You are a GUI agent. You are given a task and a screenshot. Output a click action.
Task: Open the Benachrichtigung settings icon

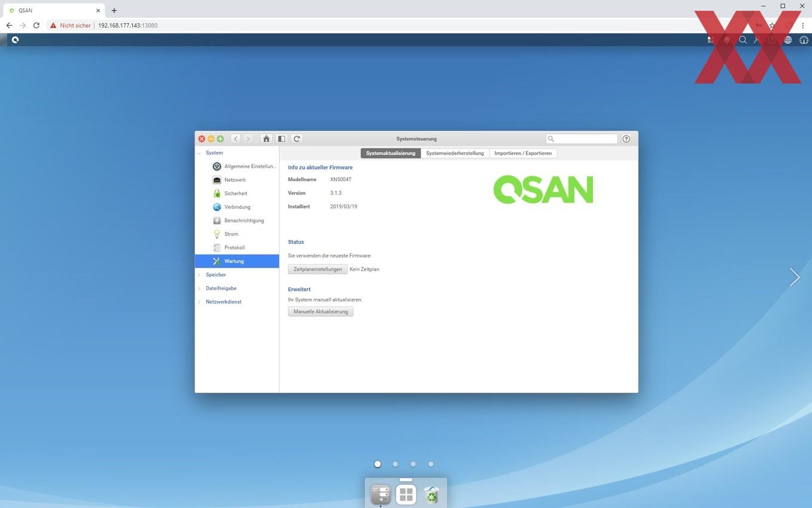(217, 221)
